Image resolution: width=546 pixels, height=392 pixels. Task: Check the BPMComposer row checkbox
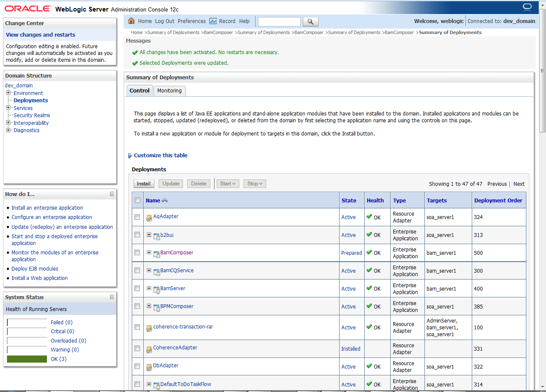137,306
